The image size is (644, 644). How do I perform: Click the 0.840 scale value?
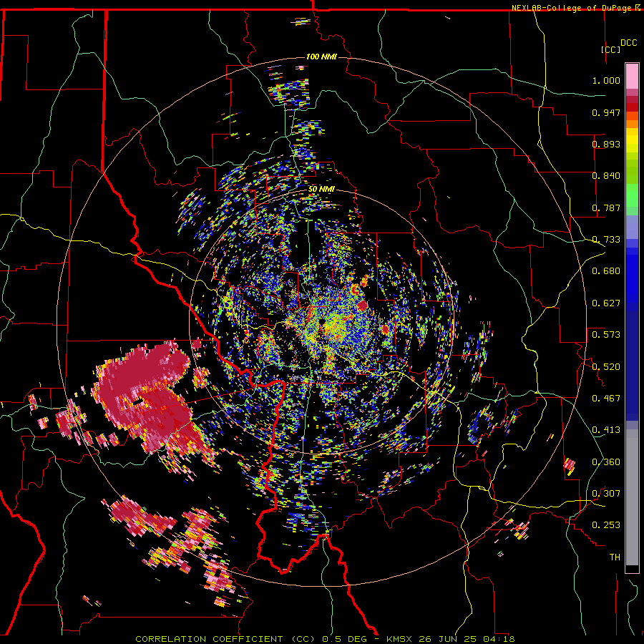pyautogui.click(x=606, y=176)
